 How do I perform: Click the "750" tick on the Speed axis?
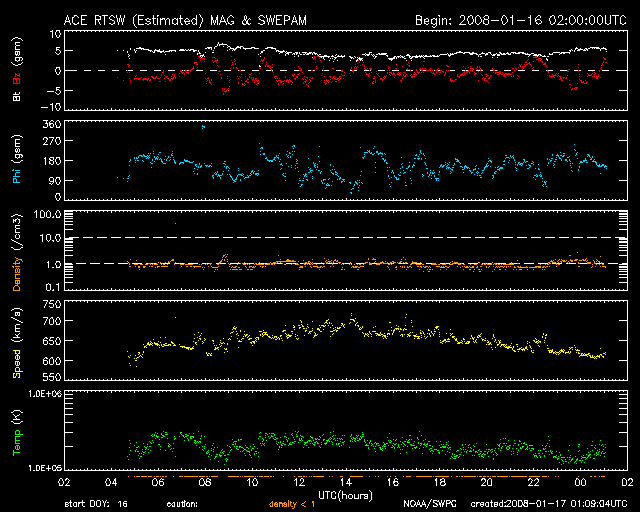pyautogui.click(x=52, y=304)
